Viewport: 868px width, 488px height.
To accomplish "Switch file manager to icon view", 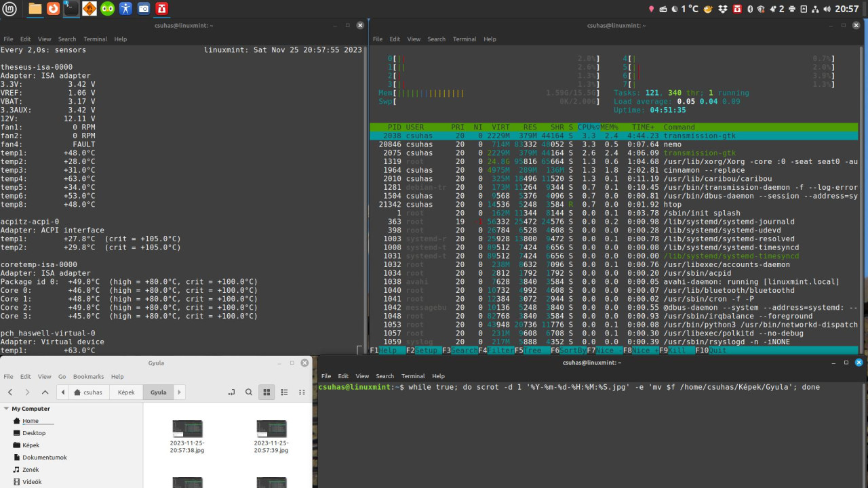I will click(267, 392).
